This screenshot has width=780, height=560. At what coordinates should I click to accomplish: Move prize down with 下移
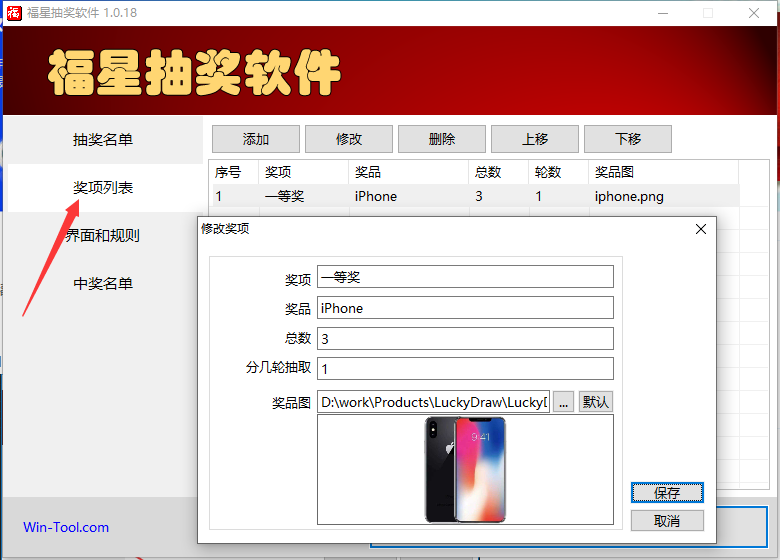[x=628, y=139]
